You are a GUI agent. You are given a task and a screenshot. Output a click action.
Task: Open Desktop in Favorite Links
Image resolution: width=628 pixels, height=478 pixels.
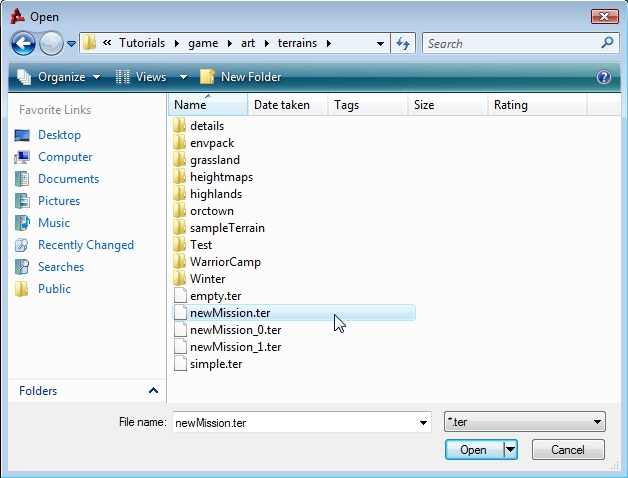[59, 135]
